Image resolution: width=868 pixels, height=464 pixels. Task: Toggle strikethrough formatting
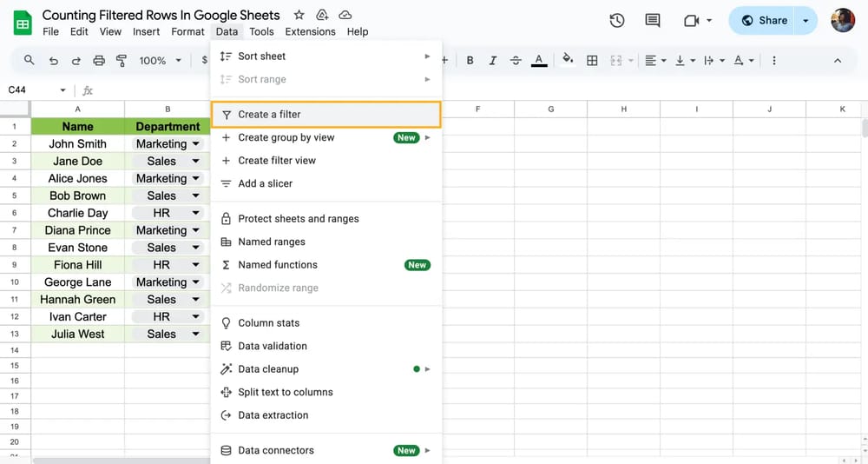pyautogui.click(x=516, y=61)
